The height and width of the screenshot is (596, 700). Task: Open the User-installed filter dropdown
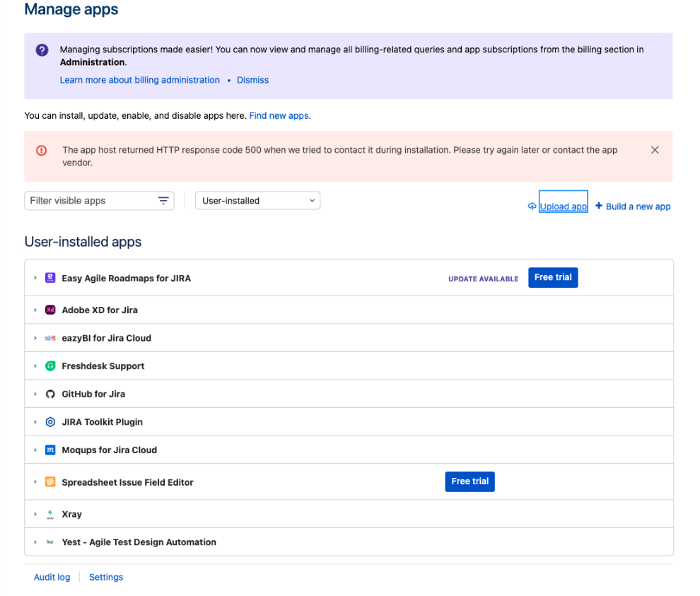257,201
